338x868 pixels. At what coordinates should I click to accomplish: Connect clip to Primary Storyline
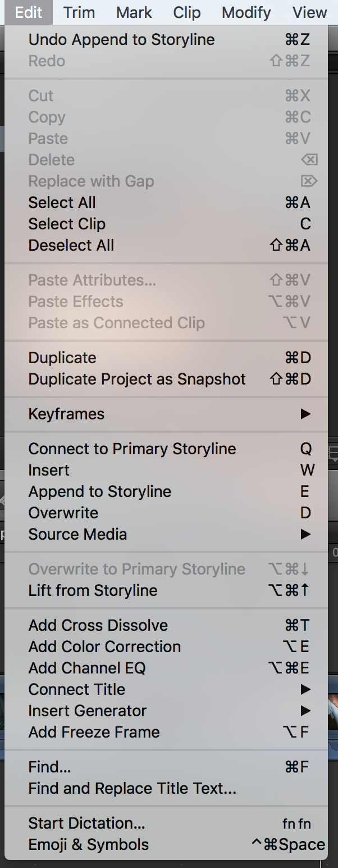[x=166, y=449]
